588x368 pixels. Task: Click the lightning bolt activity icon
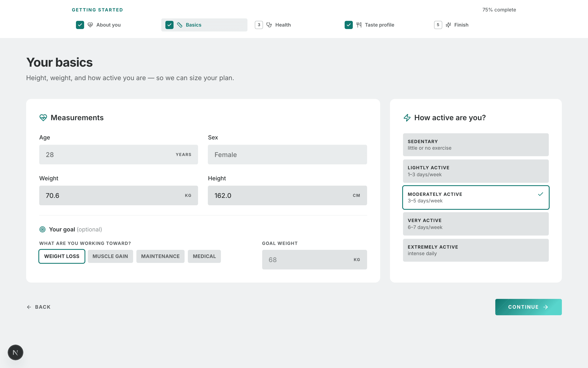click(x=407, y=118)
